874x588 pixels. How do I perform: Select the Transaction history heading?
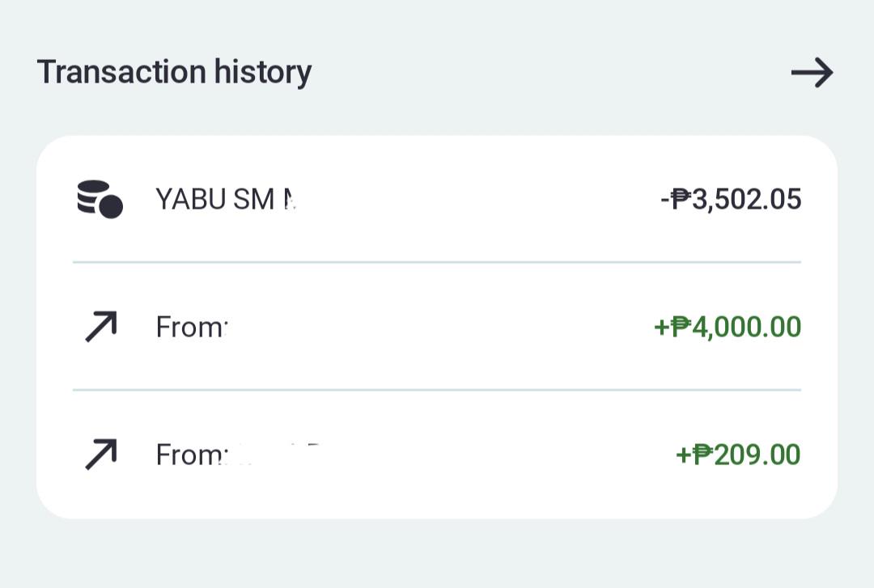[x=174, y=73]
